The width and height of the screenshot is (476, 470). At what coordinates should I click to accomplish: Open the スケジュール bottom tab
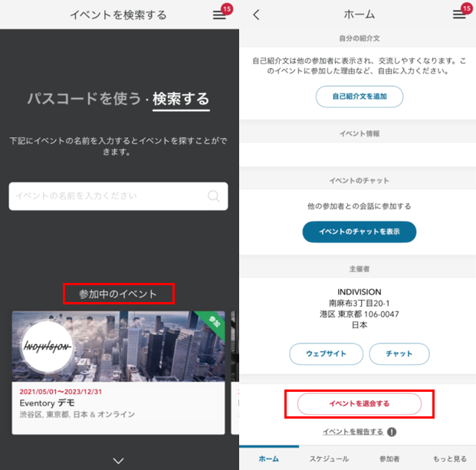pos(329,458)
